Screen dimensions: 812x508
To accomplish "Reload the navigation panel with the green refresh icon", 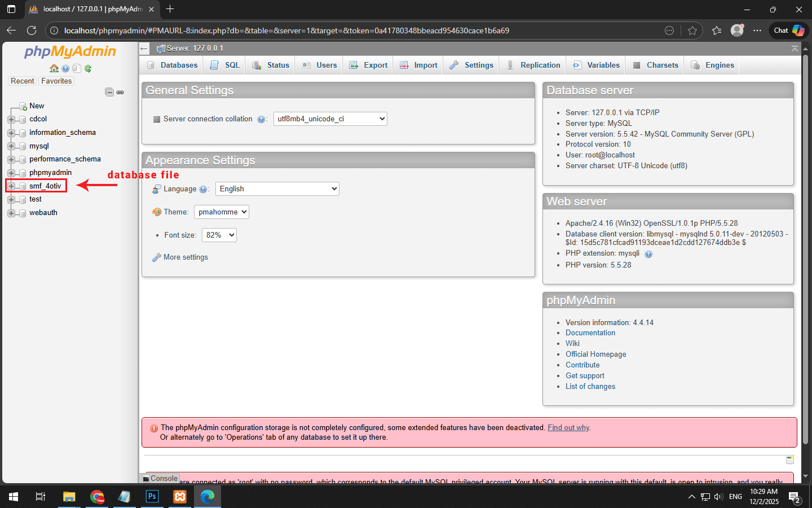I will point(88,68).
